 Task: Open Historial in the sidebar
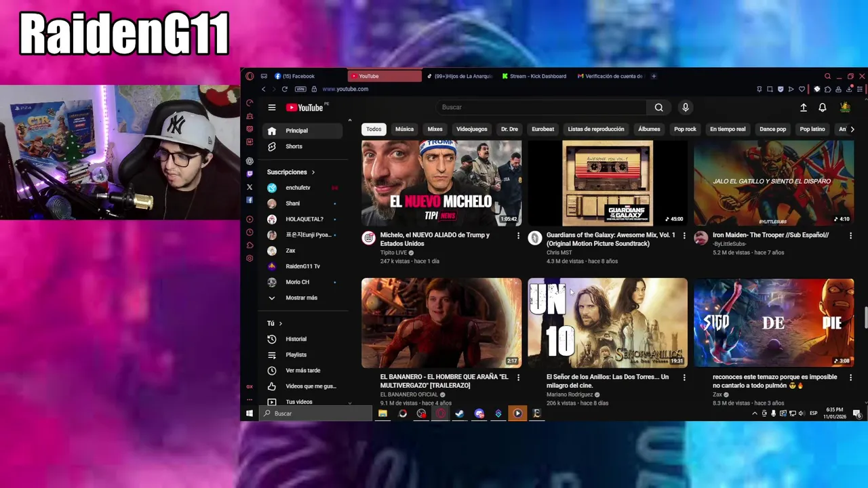[x=303, y=339]
